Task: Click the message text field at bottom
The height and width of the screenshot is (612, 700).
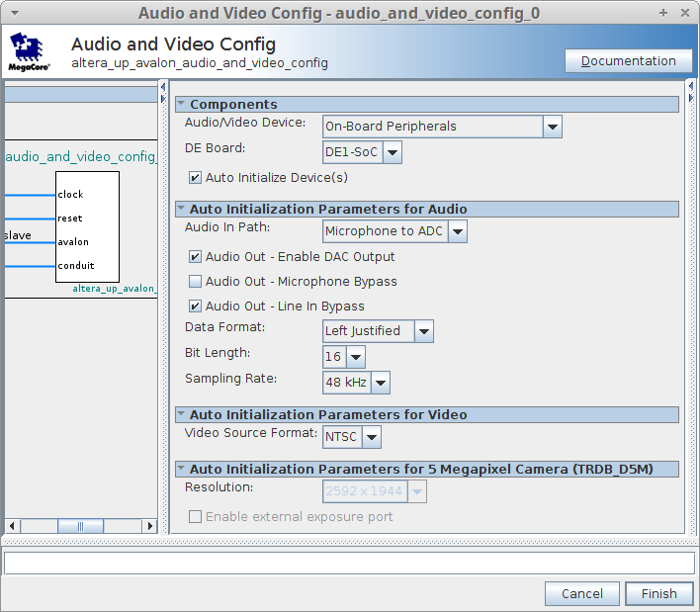Action: [x=349, y=563]
